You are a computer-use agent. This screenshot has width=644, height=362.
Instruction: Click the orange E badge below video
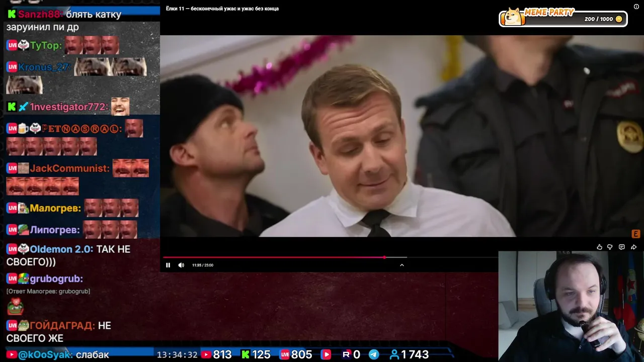[x=635, y=234]
